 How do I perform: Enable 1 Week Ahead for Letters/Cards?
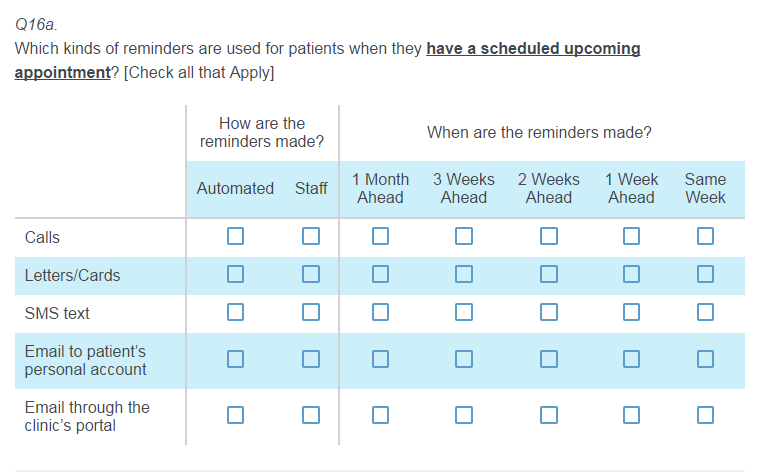tap(631, 274)
